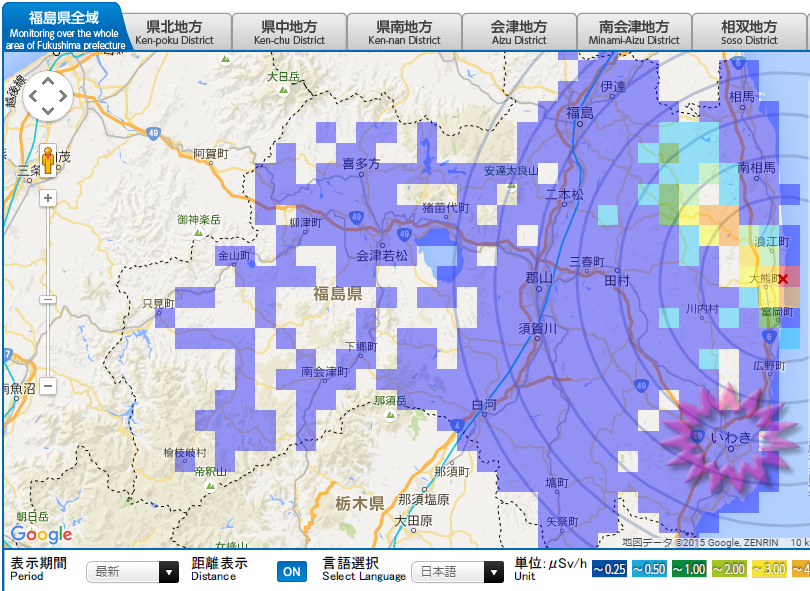Click the ~0.25 dark blue legend swatch
This screenshot has width=810, height=591.
click(609, 569)
